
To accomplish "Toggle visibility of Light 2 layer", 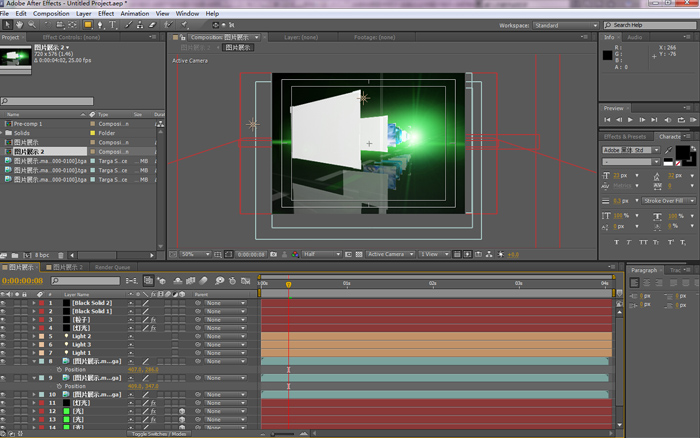I will click(4, 336).
